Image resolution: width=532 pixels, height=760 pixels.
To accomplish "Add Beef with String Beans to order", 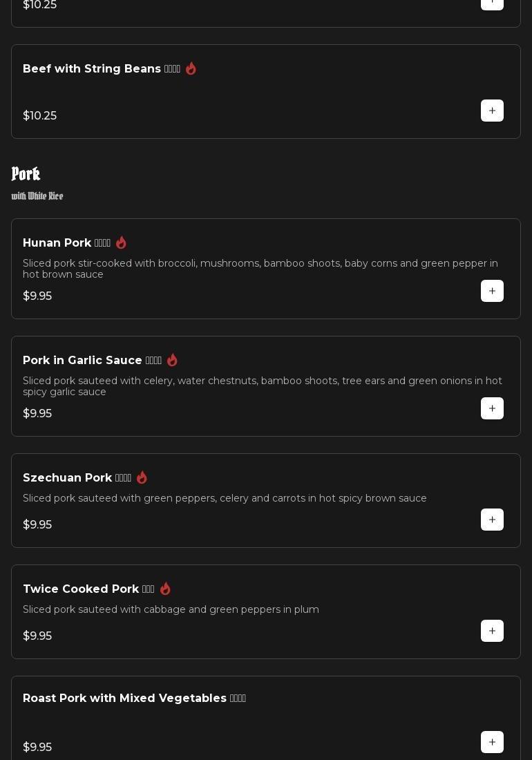I will coord(492,111).
